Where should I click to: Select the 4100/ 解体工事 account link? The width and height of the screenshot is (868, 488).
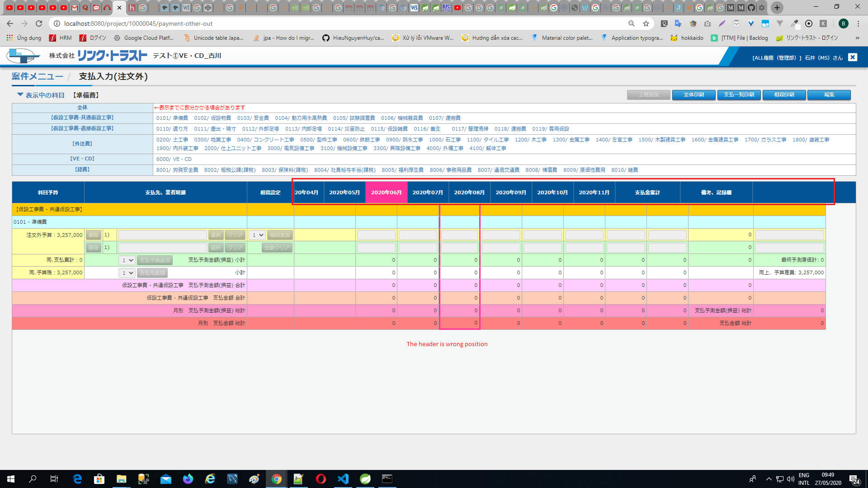point(488,148)
